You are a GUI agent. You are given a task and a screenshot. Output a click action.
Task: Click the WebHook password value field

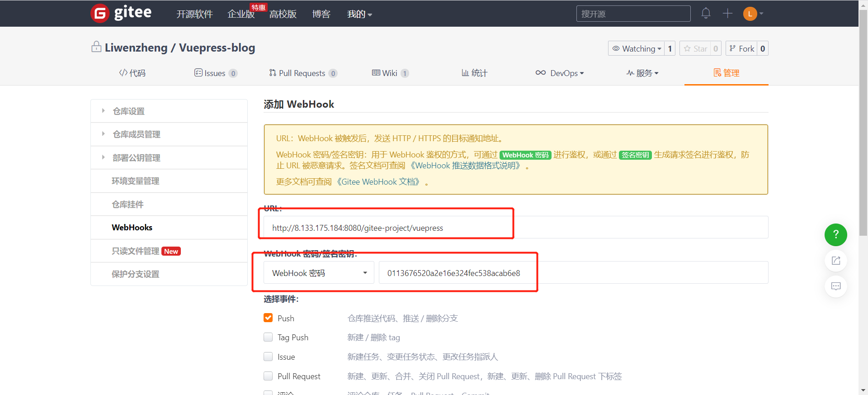[573, 272]
